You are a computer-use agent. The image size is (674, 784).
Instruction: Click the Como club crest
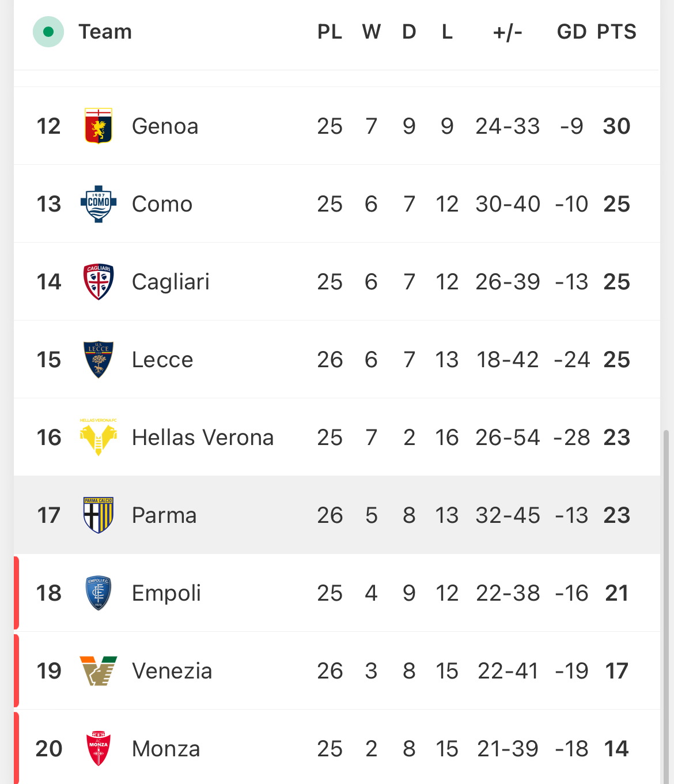point(99,203)
